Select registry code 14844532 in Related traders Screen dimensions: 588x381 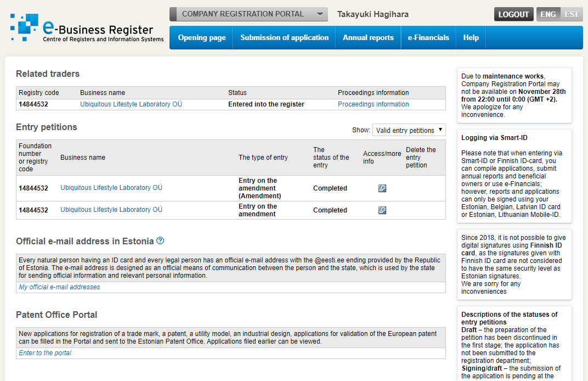pos(33,104)
